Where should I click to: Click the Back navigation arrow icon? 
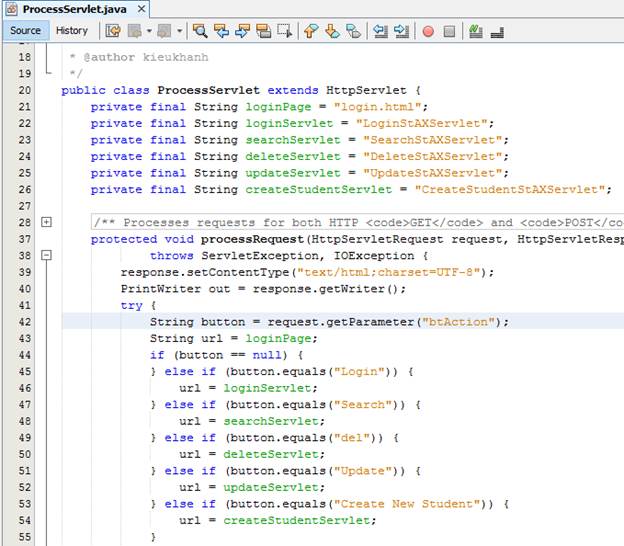pos(135,31)
